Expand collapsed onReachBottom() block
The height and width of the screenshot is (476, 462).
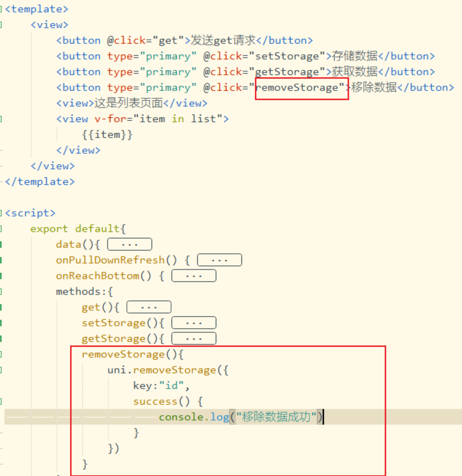(x=194, y=276)
